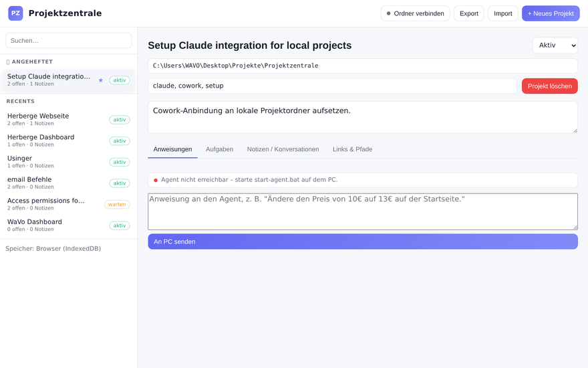Open the Notizen / Konversationen tab

(x=283, y=149)
